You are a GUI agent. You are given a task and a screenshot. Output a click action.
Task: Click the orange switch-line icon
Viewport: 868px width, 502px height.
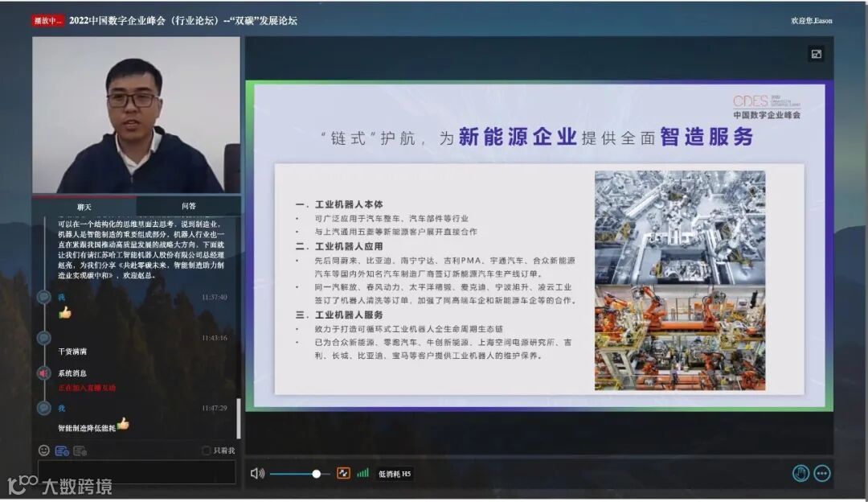tap(343, 473)
